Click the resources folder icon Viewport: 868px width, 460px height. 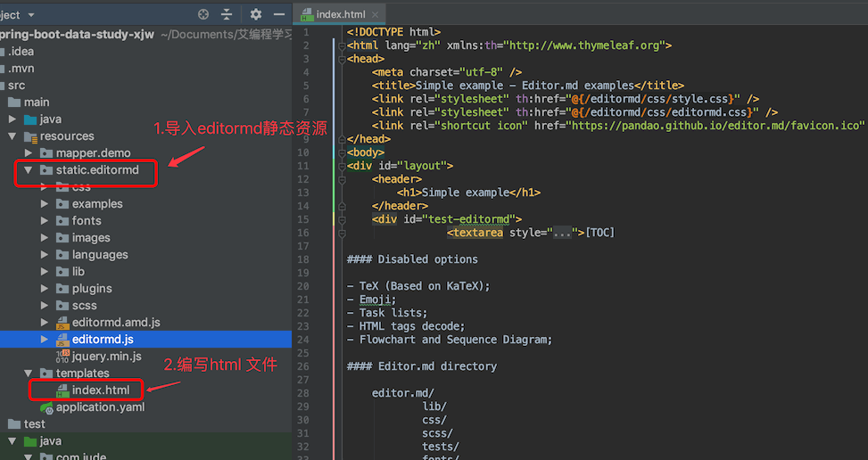30,136
